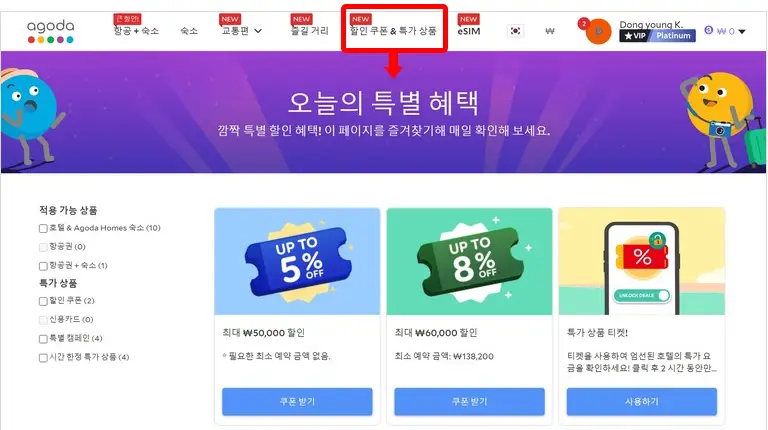
Task: Click the 사용하기 button for the special ticket
Action: 642,402
